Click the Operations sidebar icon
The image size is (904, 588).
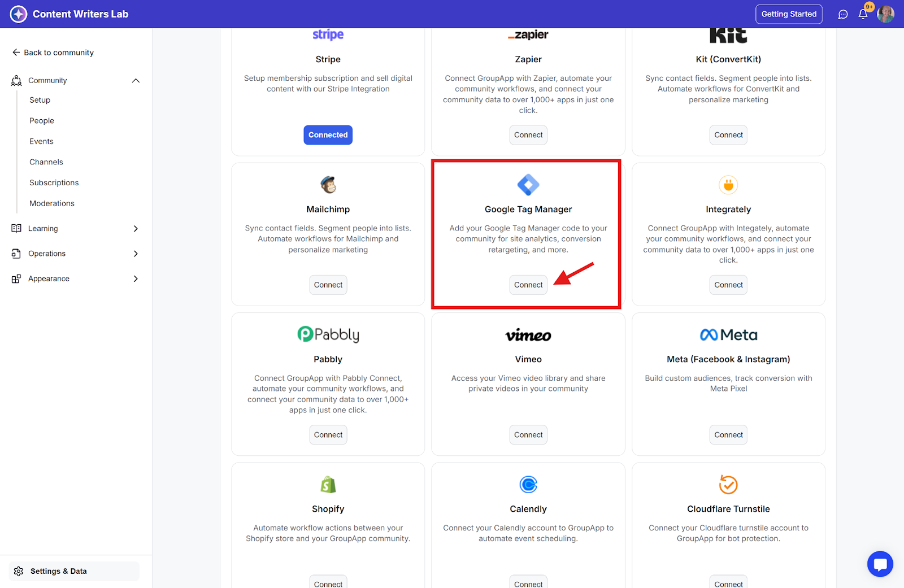[x=16, y=254]
